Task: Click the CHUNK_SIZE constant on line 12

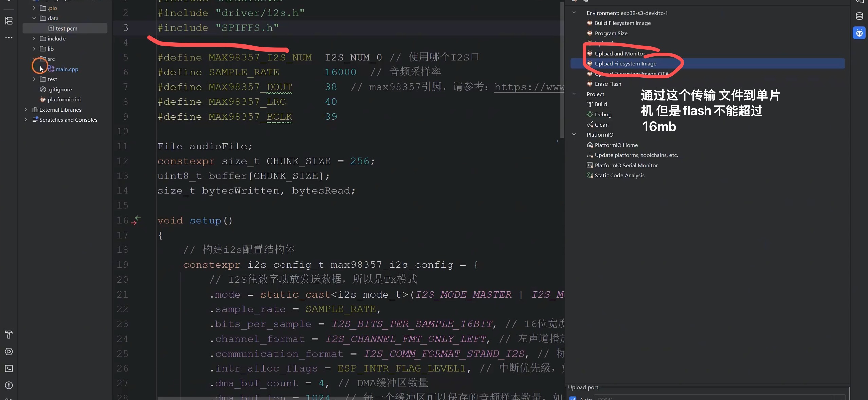Action: pyautogui.click(x=299, y=161)
